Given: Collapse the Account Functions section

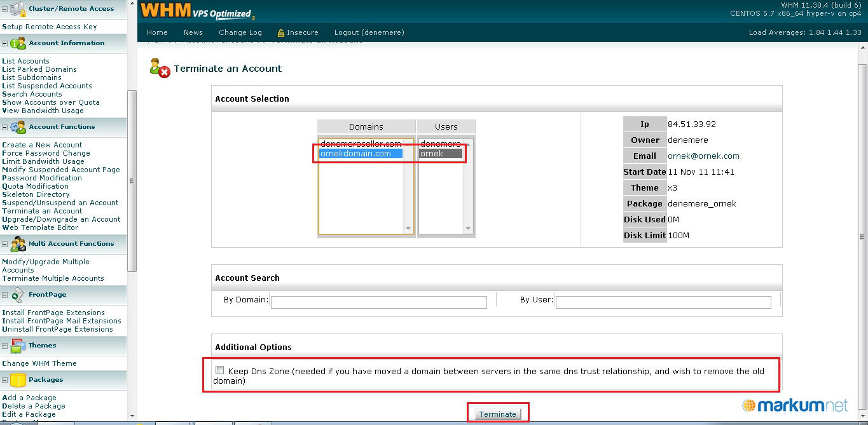Looking at the screenshot, I should point(5,127).
